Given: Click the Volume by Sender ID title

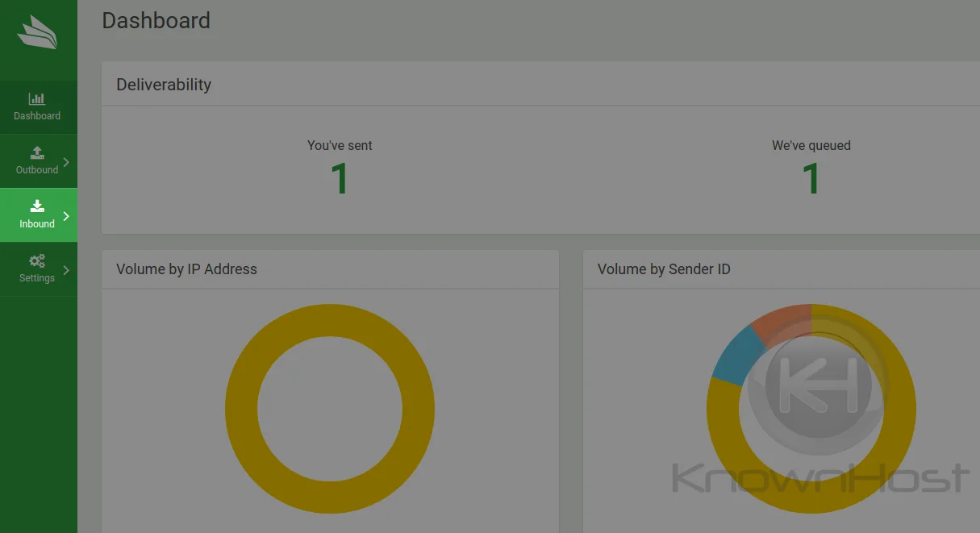Looking at the screenshot, I should (664, 269).
